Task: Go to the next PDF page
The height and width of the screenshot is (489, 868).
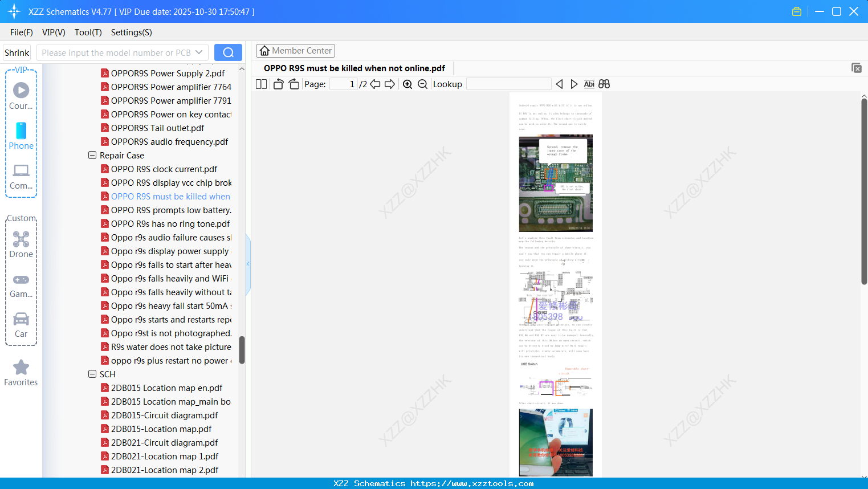Action: click(x=390, y=84)
